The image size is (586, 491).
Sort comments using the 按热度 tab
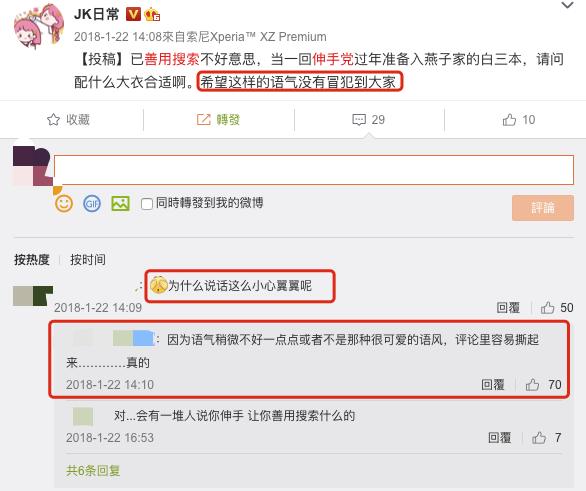tap(32, 259)
